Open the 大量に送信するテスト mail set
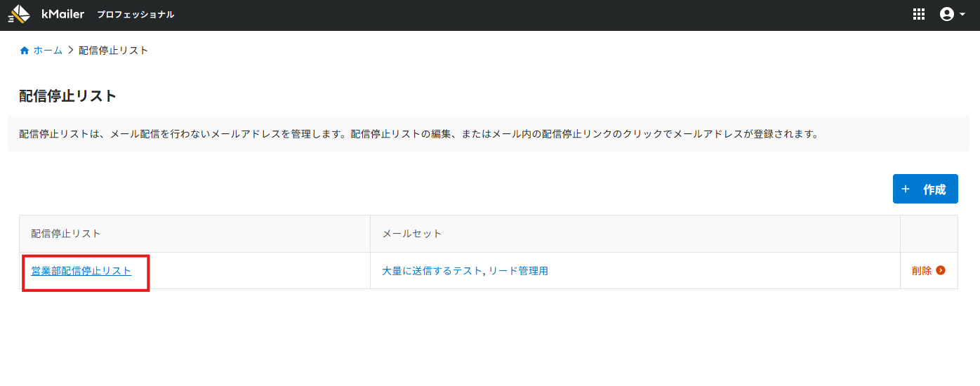This screenshot has width=980, height=386. pos(432,271)
